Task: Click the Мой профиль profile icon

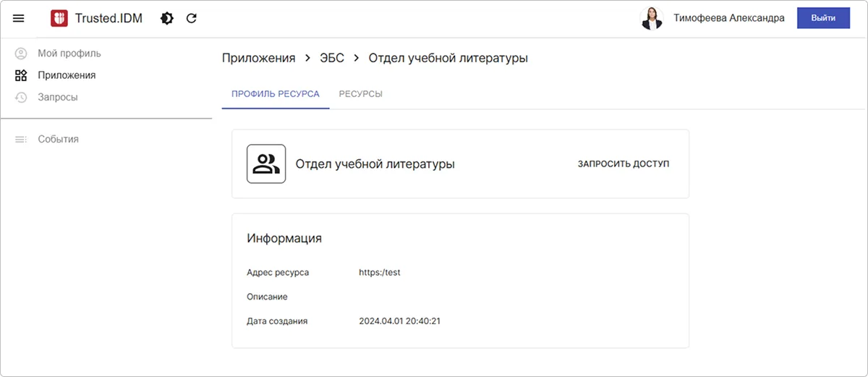Action: point(21,54)
